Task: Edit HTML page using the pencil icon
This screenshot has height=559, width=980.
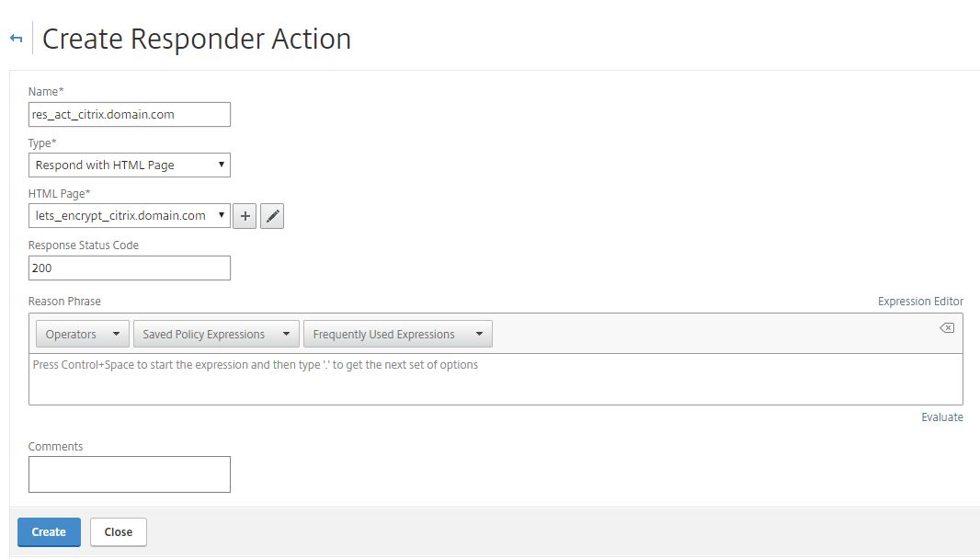Action: coord(272,216)
